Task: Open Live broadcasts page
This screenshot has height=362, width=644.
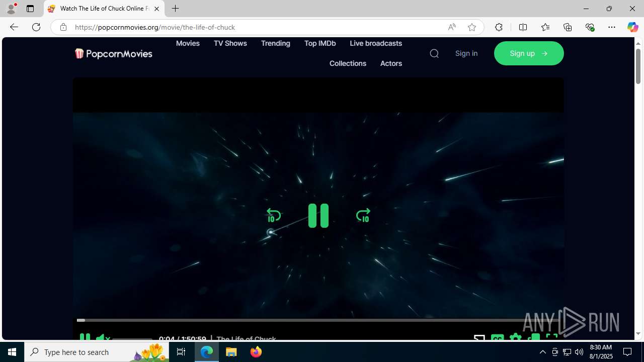Action: 376,43
